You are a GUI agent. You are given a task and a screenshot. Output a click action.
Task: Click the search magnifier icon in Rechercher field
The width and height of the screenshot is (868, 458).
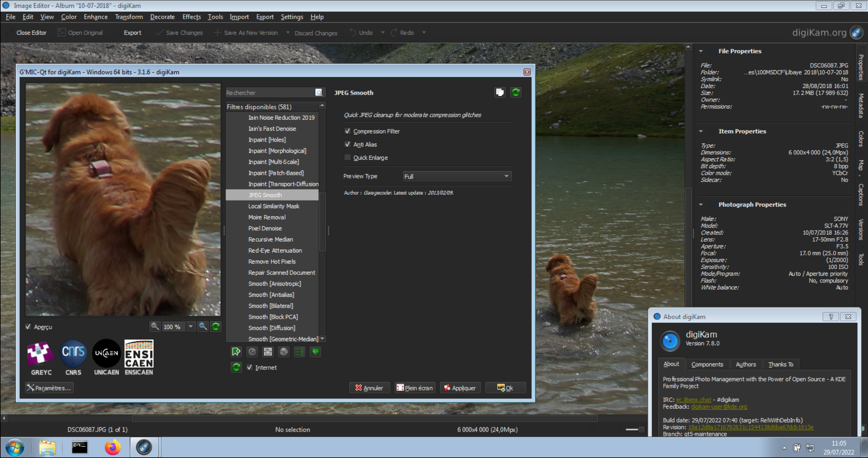[x=319, y=93]
